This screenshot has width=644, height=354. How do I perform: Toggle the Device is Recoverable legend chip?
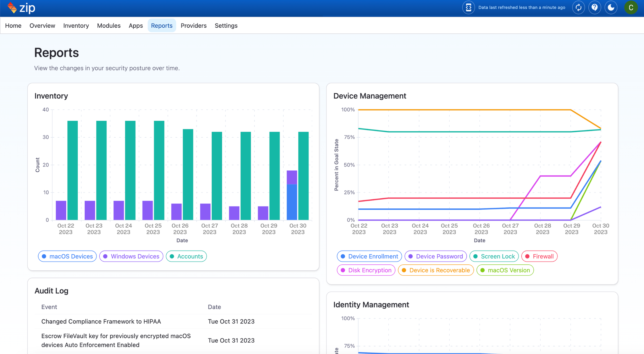pyautogui.click(x=436, y=270)
